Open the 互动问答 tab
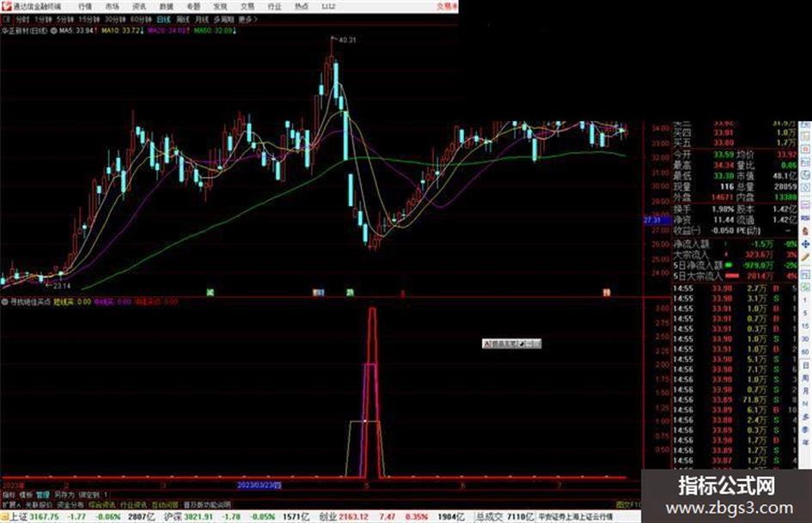This screenshot has height=523, width=812. (165, 505)
